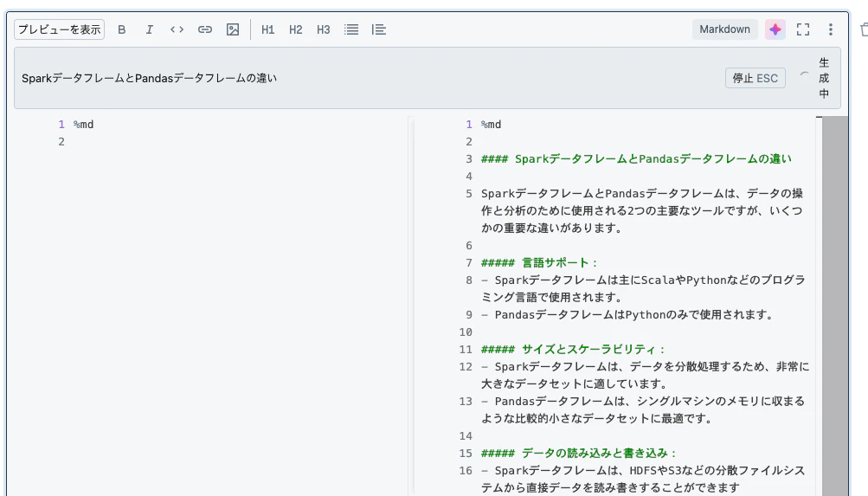Click the assistant prompt input field

[x=365, y=78]
